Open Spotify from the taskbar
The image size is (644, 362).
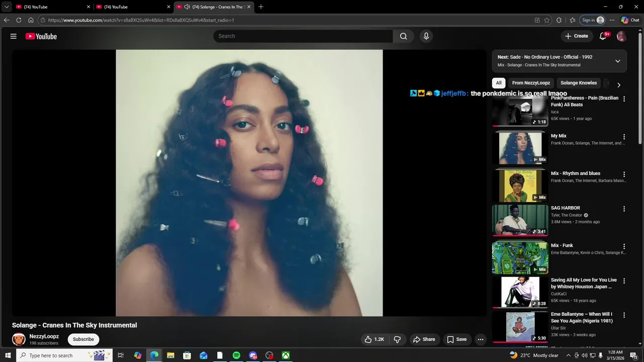[236, 355]
